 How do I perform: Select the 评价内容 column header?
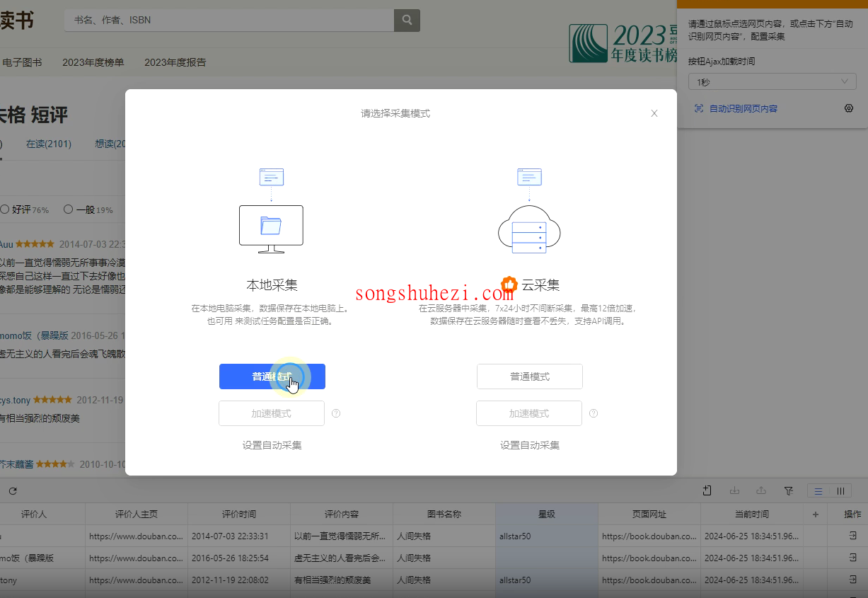pyautogui.click(x=342, y=514)
